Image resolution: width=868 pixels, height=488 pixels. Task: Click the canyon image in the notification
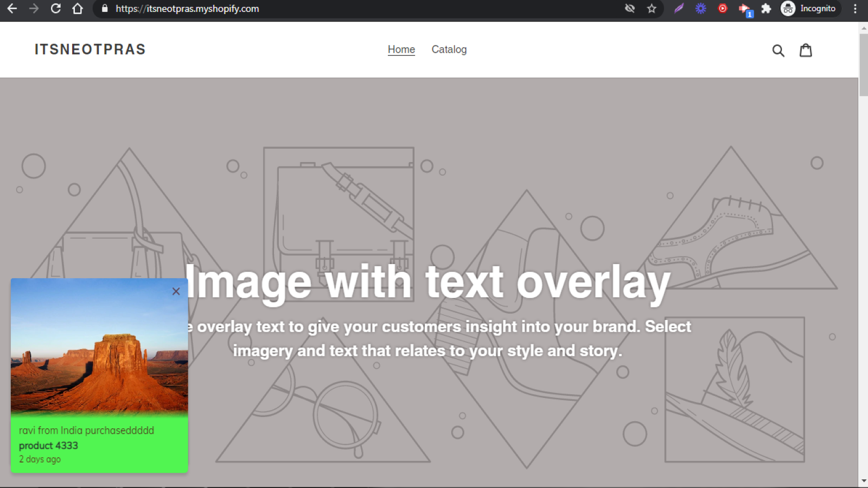(99, 352)
